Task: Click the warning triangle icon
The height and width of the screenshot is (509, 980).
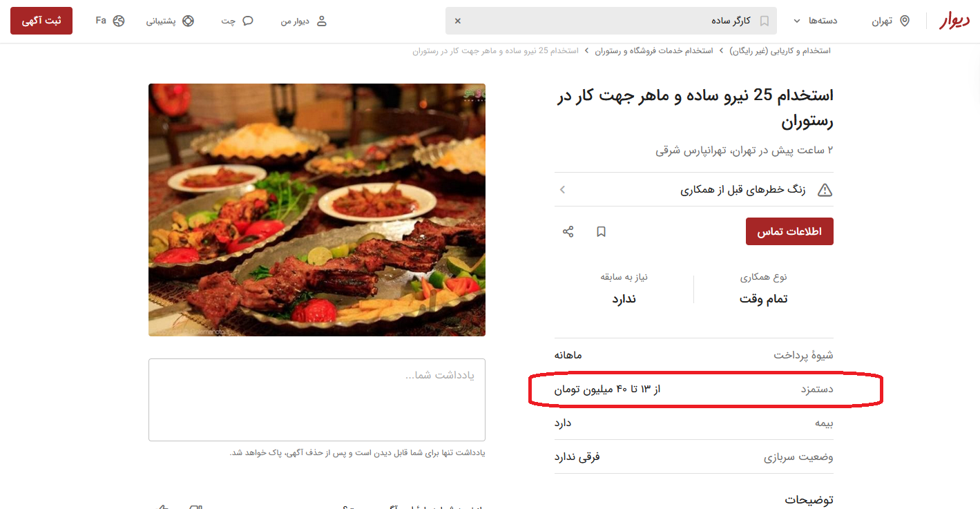Action: 825,190
